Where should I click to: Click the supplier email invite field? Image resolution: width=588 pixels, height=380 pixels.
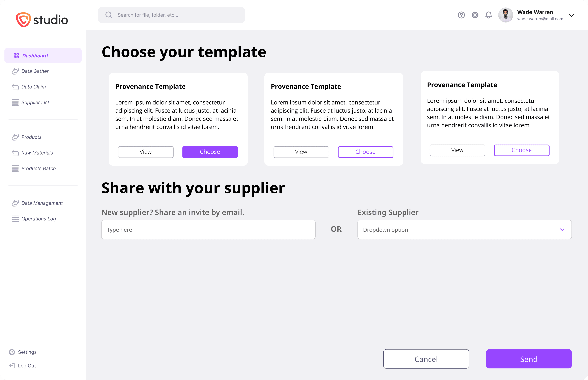pyautogui.click(x=208, y=229)
